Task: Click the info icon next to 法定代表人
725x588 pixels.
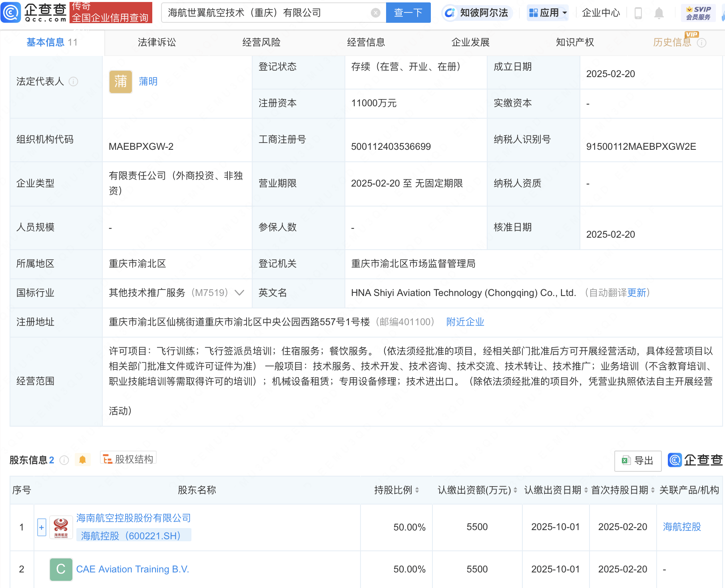Action: (x=73, y=81)
